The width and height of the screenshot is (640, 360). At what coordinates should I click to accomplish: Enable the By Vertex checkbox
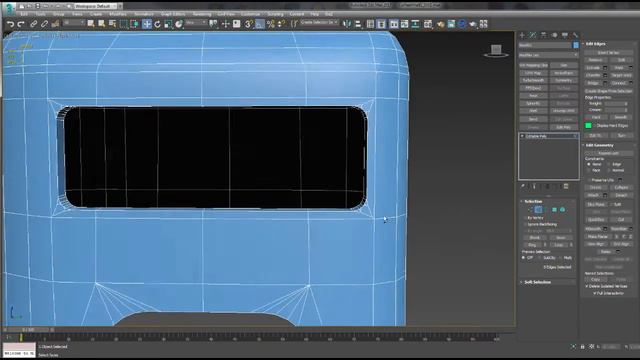coord(525,218)
